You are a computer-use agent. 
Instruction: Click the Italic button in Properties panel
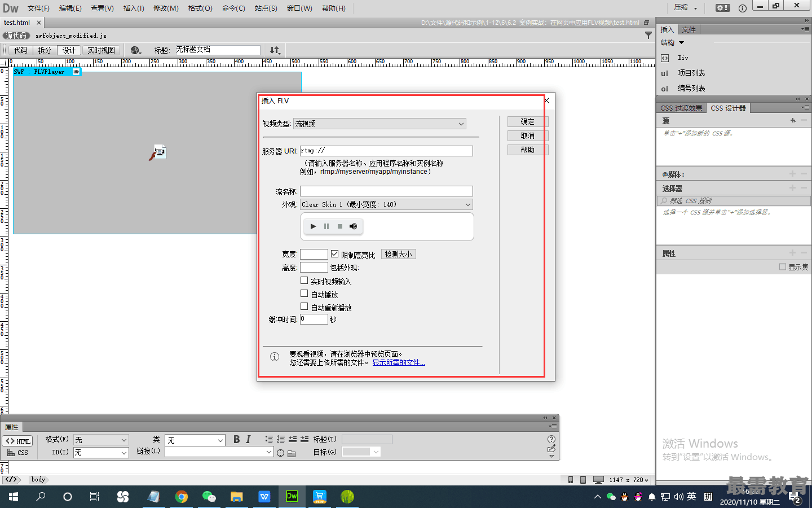248,439
